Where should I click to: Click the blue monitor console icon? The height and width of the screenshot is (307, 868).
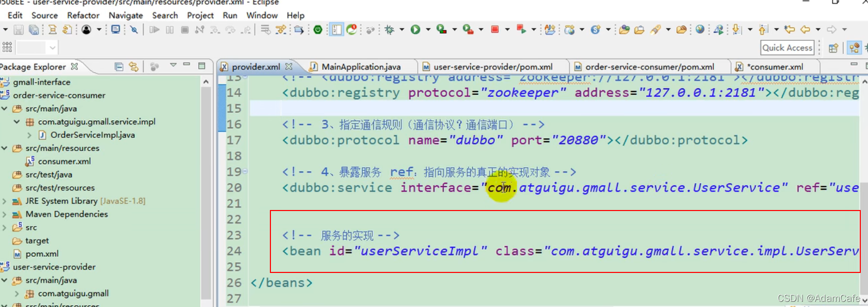(116, 30)
